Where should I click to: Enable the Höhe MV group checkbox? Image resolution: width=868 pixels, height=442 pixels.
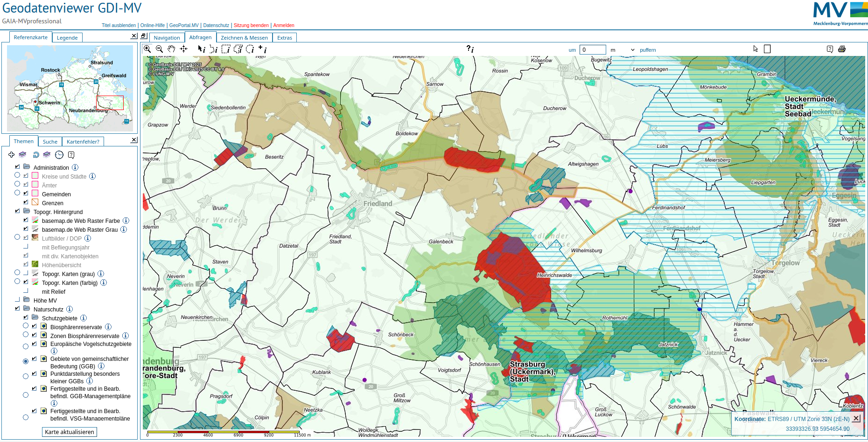click(17, 300)
